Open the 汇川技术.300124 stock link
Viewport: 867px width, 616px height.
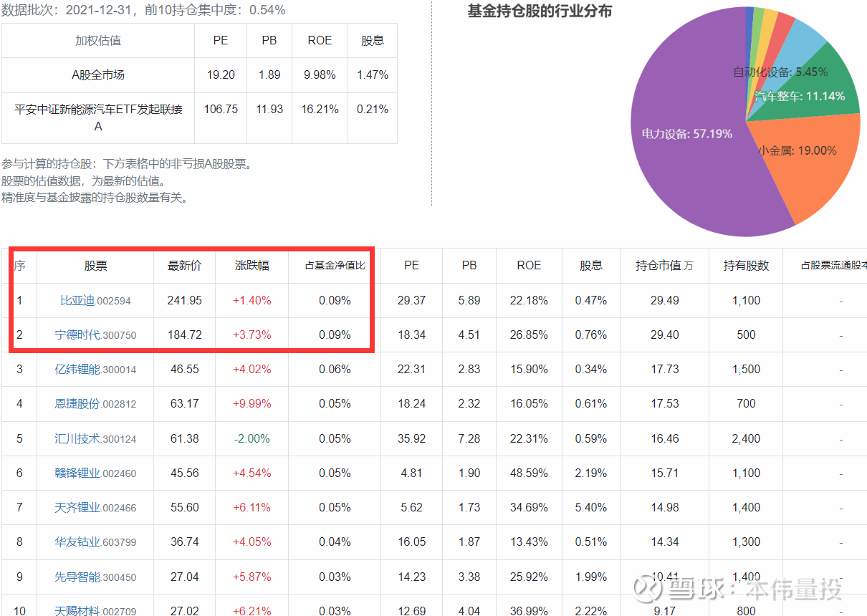(x=95, y=438)
